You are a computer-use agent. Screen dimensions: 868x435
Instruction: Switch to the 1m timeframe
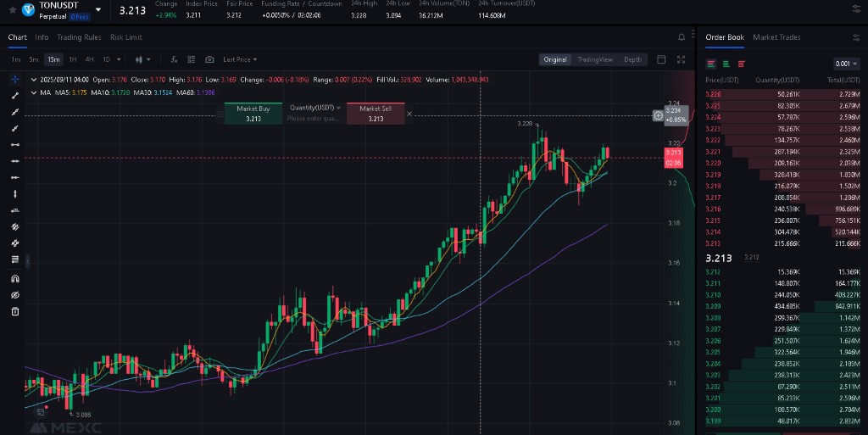click(16, 59)
